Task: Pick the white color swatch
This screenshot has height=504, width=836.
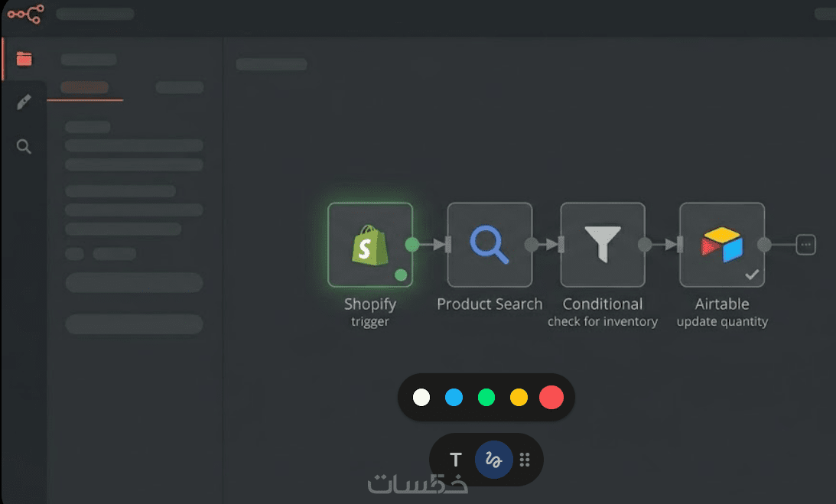Action: [x=421, y=398]
